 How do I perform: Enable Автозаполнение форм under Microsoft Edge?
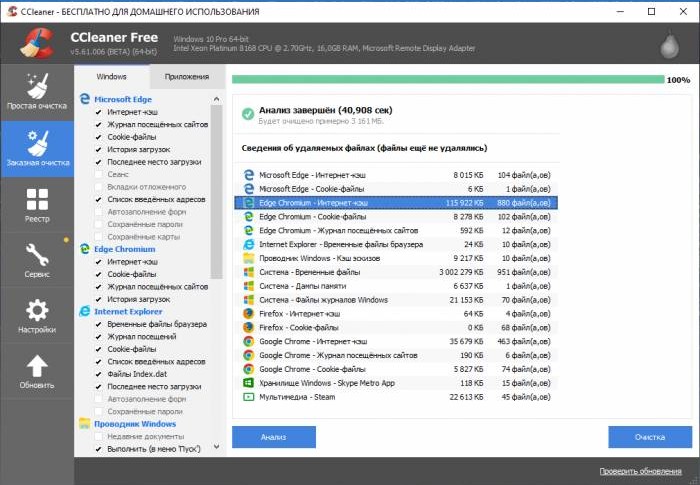pos(99,212)
